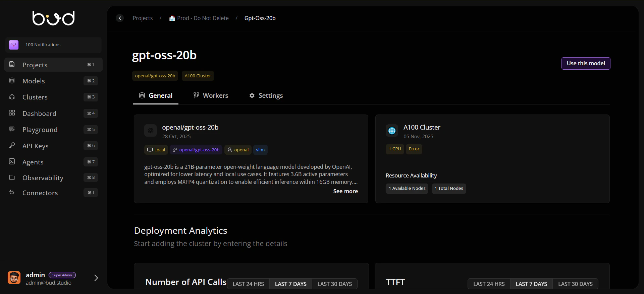The image size is (644, 294).
Task: Click the General tab stack icon
Action: 142,95
